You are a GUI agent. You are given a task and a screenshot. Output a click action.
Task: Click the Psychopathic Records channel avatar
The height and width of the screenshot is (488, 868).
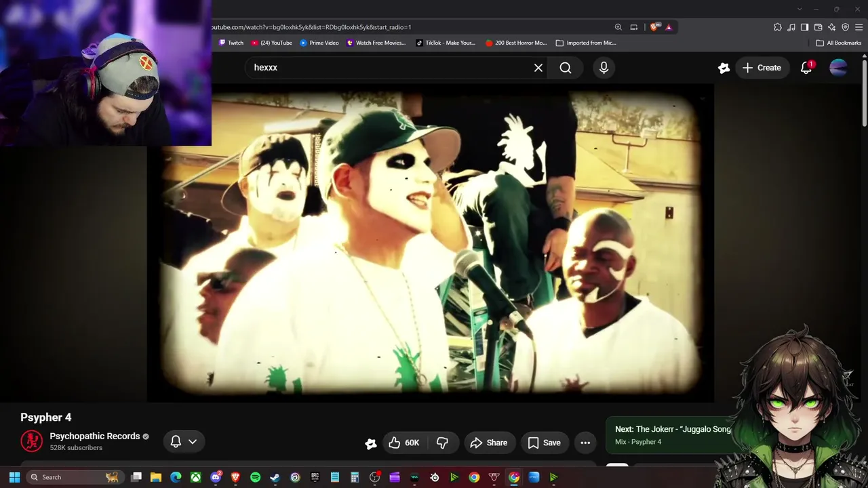(31, 441)
